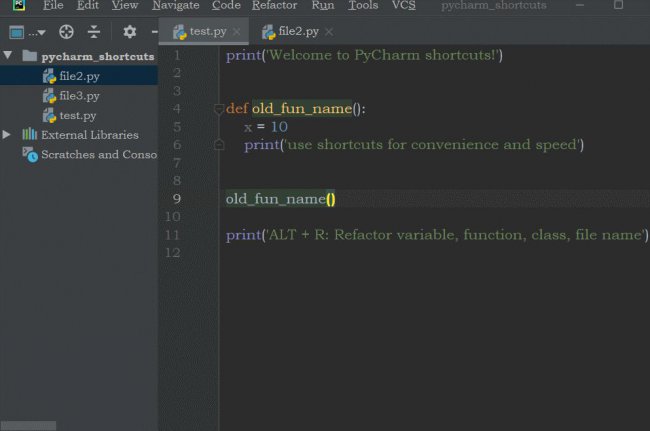Screen dimensions: 650x431
Task: Switch to the test.py editor tab
Action: (203, 31)
